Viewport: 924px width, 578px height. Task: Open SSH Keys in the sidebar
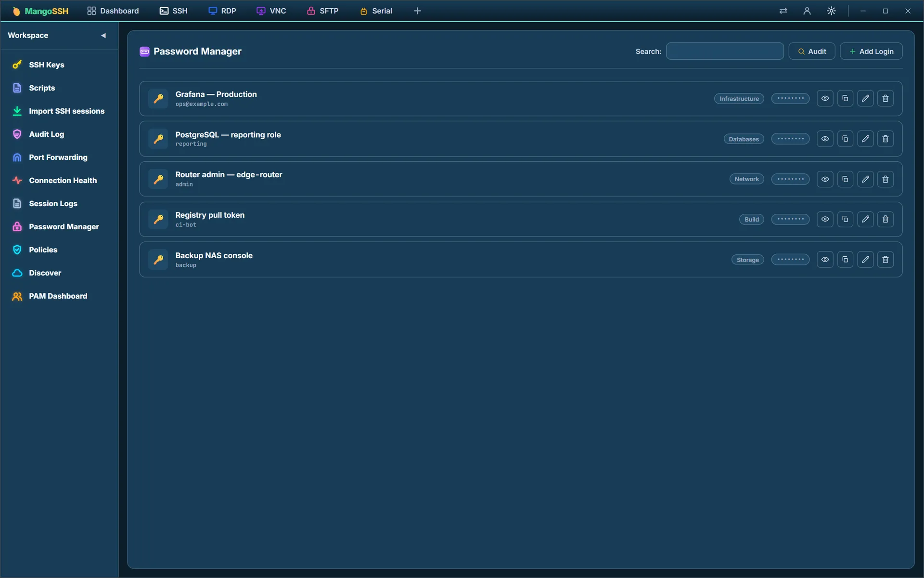(60, 65)
